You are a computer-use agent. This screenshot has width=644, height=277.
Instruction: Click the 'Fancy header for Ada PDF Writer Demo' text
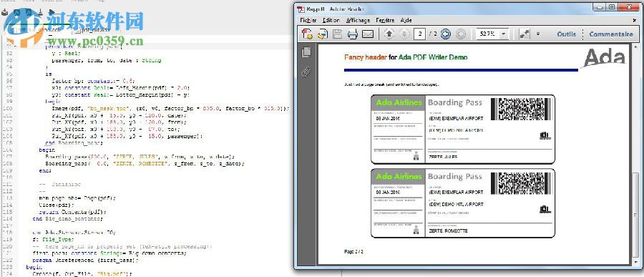click(x=406, y=57)
